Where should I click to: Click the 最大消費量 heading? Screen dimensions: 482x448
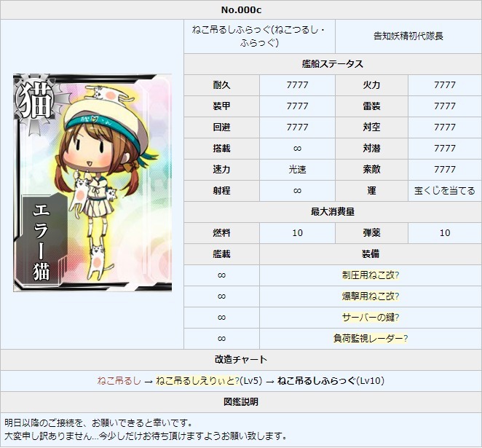(333, 211)
